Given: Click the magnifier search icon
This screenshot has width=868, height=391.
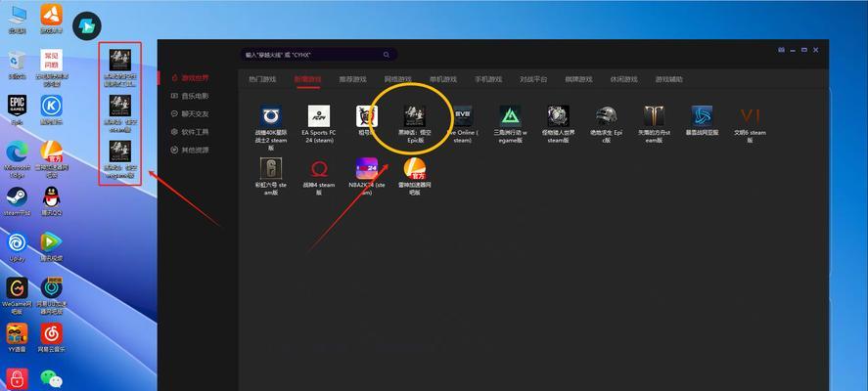Looking at the screenshot, I should (387, 55).
